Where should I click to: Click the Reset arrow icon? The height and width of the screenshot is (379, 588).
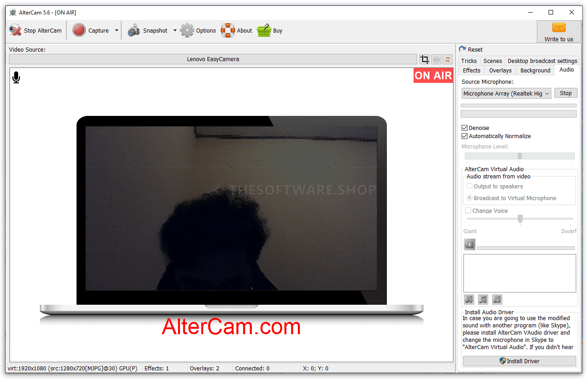463,49
